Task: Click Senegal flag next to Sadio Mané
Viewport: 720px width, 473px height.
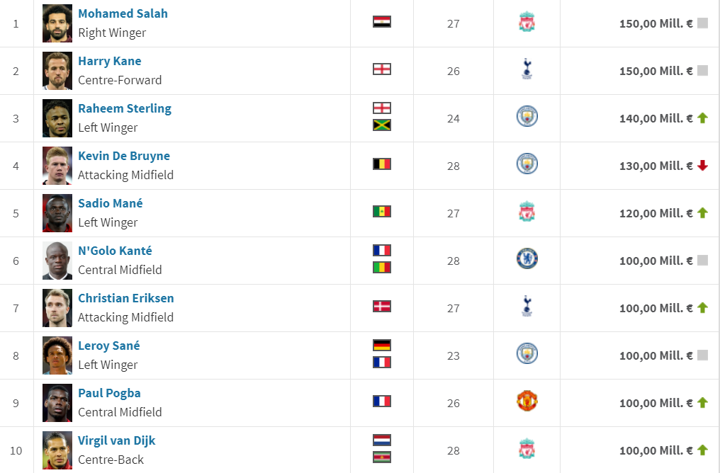Action: 381,212
